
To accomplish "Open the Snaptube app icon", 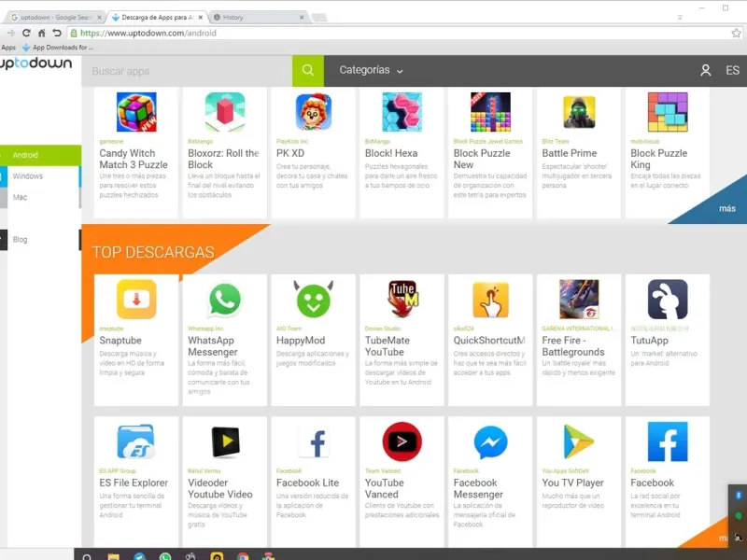I will [136, 299].
